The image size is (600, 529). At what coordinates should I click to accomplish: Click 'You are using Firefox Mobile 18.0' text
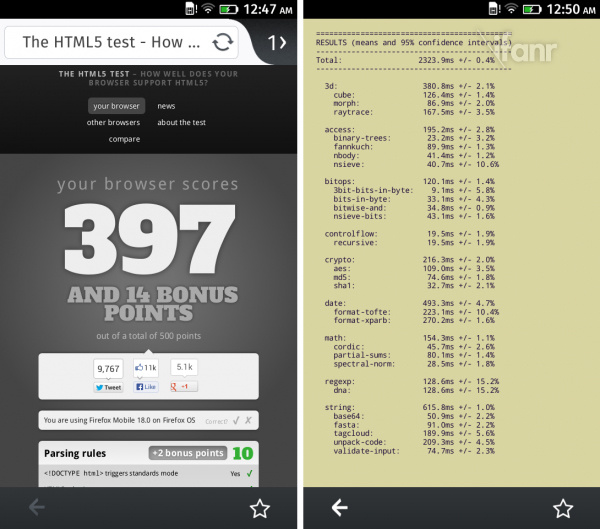[x=119, y=420]
